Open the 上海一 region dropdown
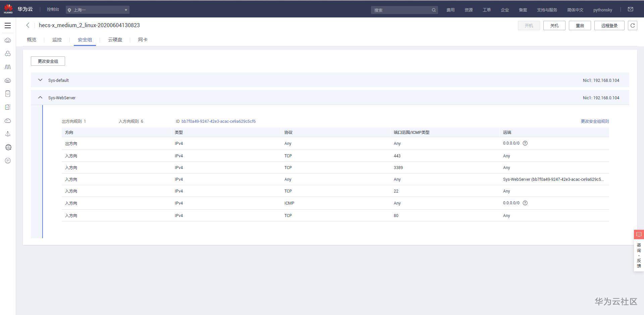Viewport: 644px width, 315px height. 98,10
